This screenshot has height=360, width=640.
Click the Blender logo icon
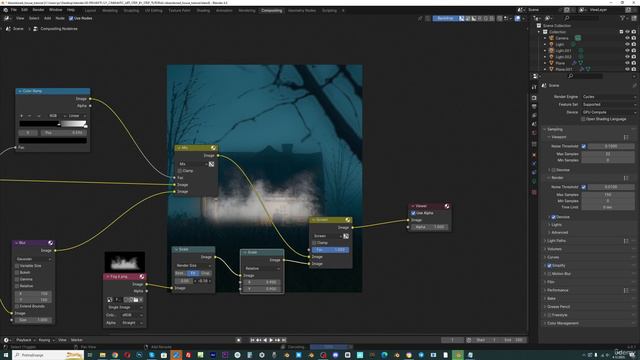pyautogui.click(x=5, y=10)
